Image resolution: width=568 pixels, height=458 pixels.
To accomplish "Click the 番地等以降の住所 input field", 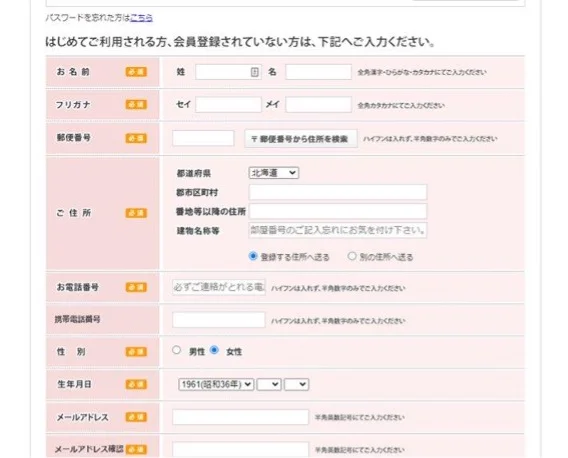I will (338, 211).
